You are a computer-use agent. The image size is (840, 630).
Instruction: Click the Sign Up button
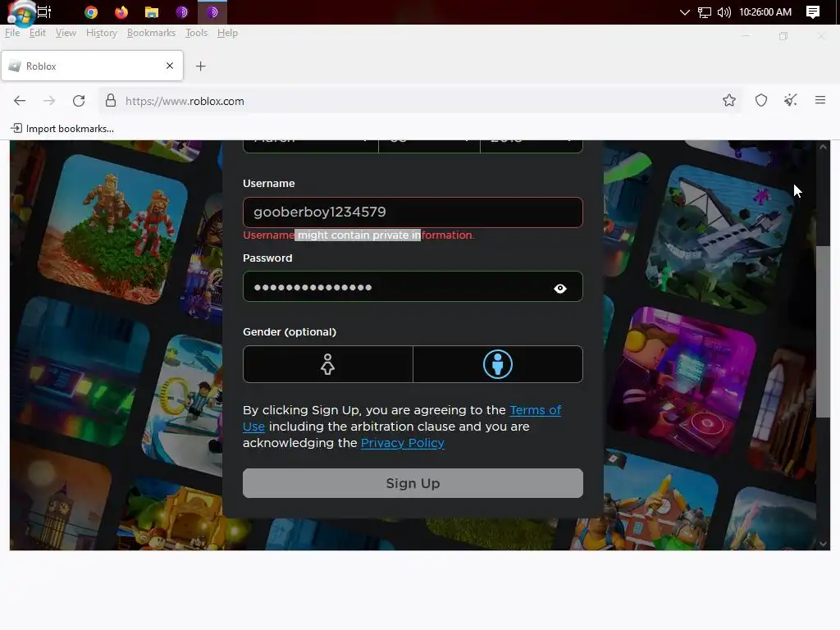tap(413, 483)
